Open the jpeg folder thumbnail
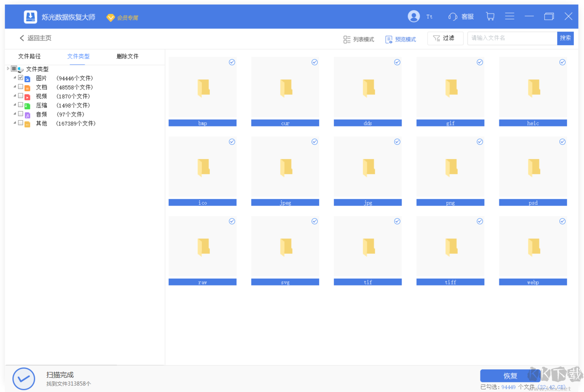Image resolution: width=584 pixels, height=392 pixels. (x=285, y=167)
